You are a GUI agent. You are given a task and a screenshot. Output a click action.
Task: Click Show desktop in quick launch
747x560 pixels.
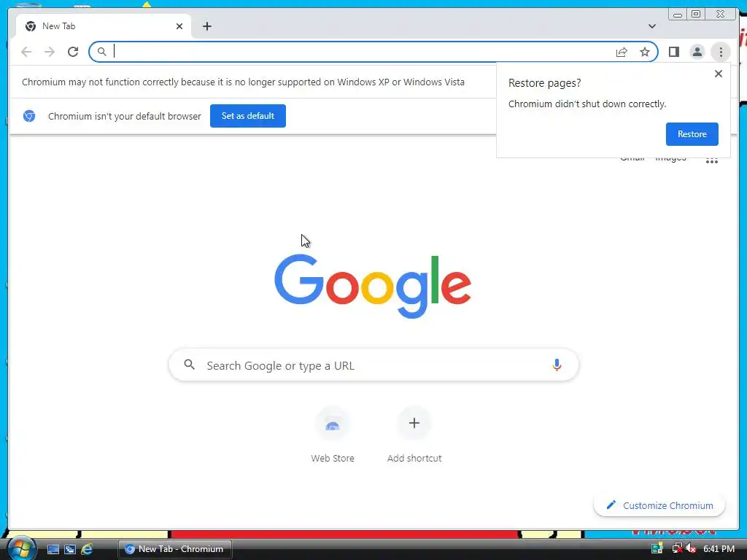click(53, 549)
